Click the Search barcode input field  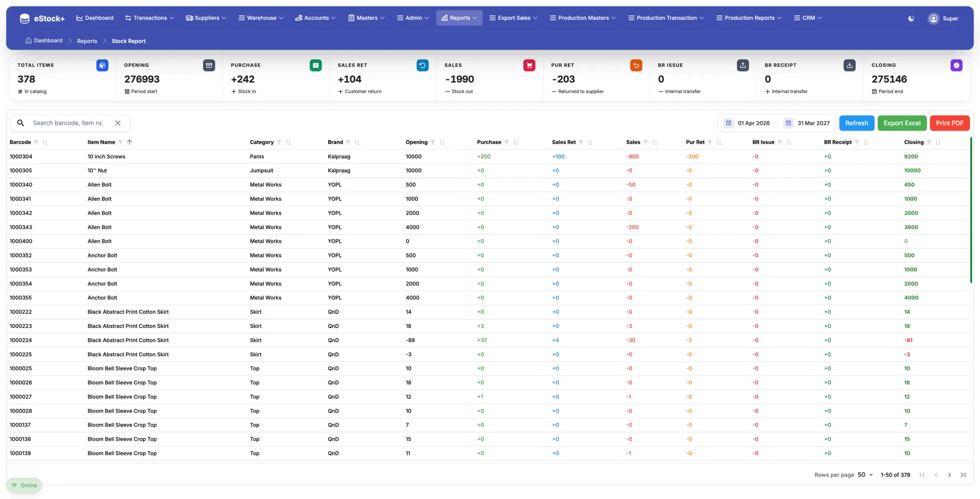67,123
